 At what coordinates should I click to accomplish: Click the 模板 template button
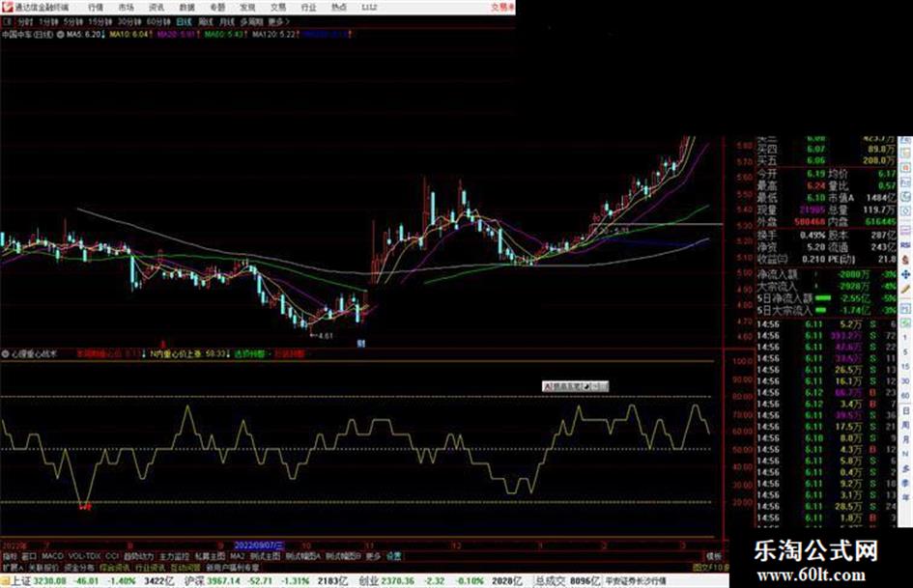click(x=713, y=556)
